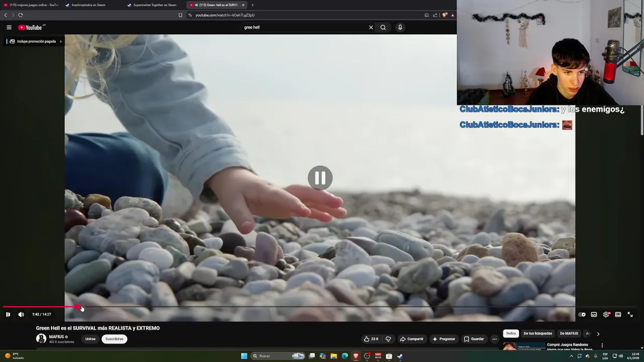This screenshot has height=362, width=644.
Task: Go to YouTube home via logo
Action: click(30, 27)
